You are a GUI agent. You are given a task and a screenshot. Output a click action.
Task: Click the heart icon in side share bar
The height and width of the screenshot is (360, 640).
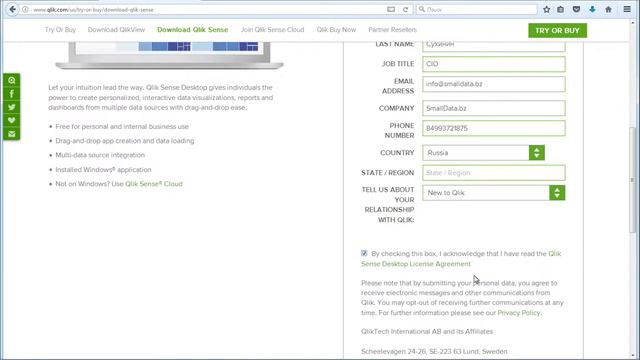[x=11, y=120]
